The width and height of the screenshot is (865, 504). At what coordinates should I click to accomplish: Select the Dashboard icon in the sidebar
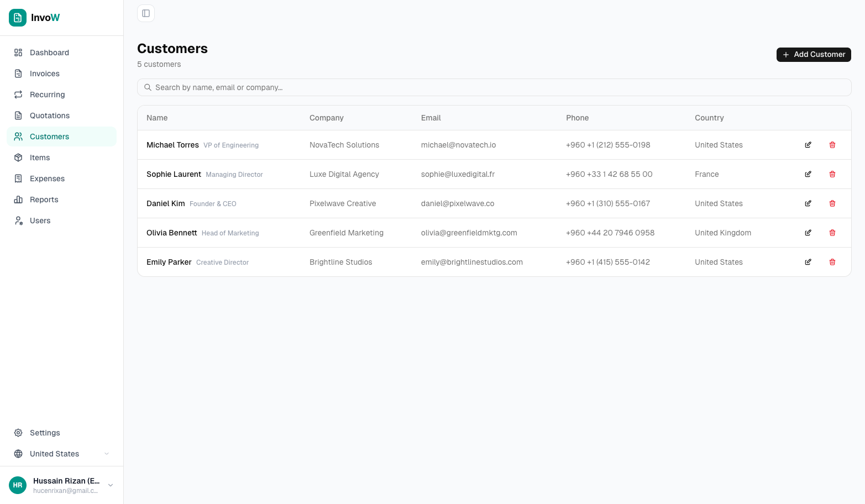(x=18, y=53)
